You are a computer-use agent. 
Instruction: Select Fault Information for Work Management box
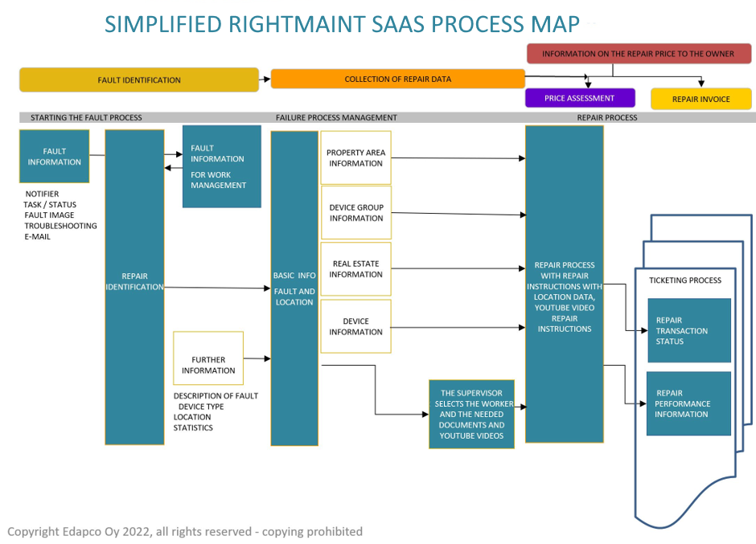pyautogui.click(x=222, y=166)
